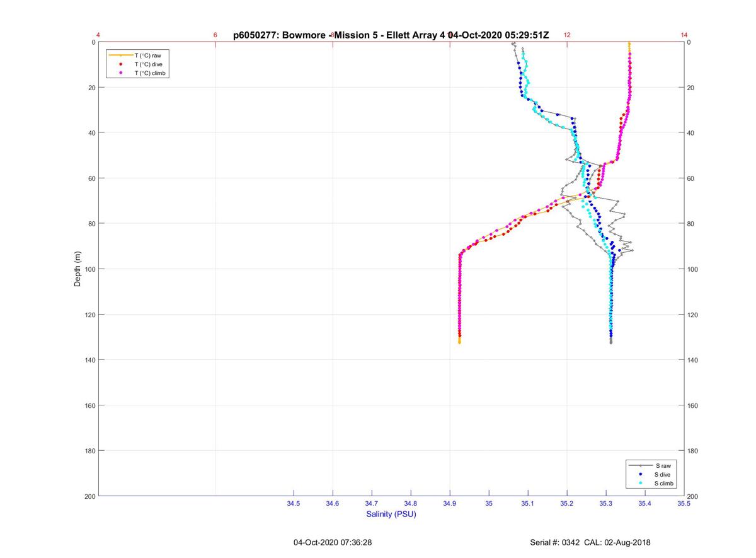The image size is (756, 558).
Task: Click depth tick '140' on the left axis
Action: 89,360
